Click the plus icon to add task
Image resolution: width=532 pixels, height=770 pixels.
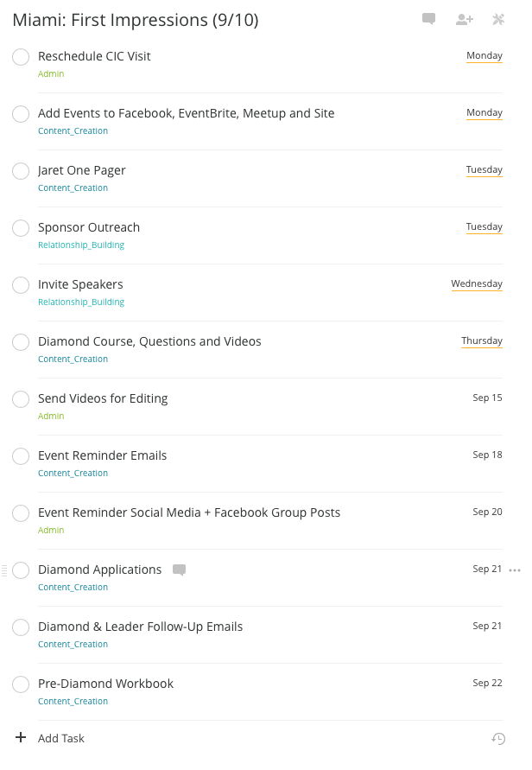click(21, 737)
